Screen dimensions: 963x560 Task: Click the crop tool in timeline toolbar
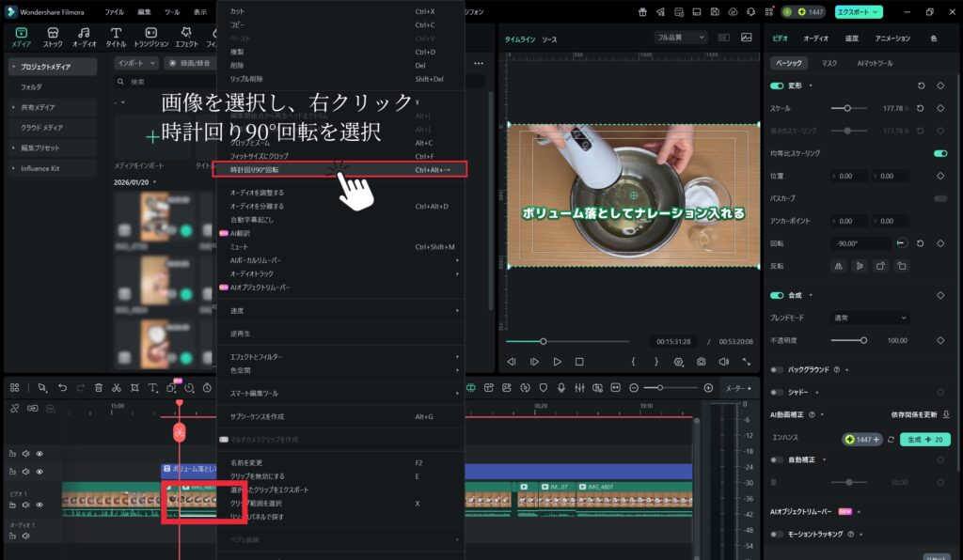(134, 387)
